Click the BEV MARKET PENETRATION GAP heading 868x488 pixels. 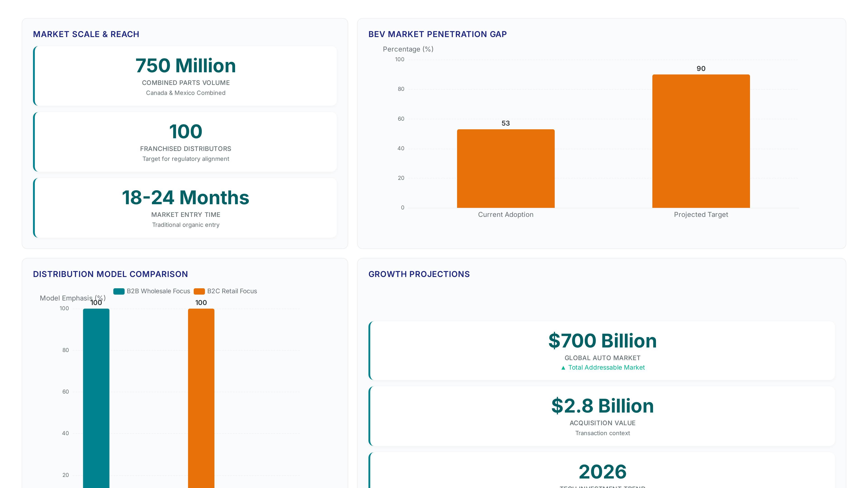click(437, 34)
